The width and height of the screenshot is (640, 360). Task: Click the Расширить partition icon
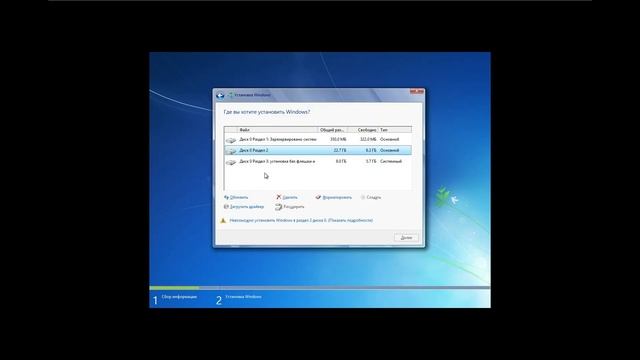(x=278, y=207)
